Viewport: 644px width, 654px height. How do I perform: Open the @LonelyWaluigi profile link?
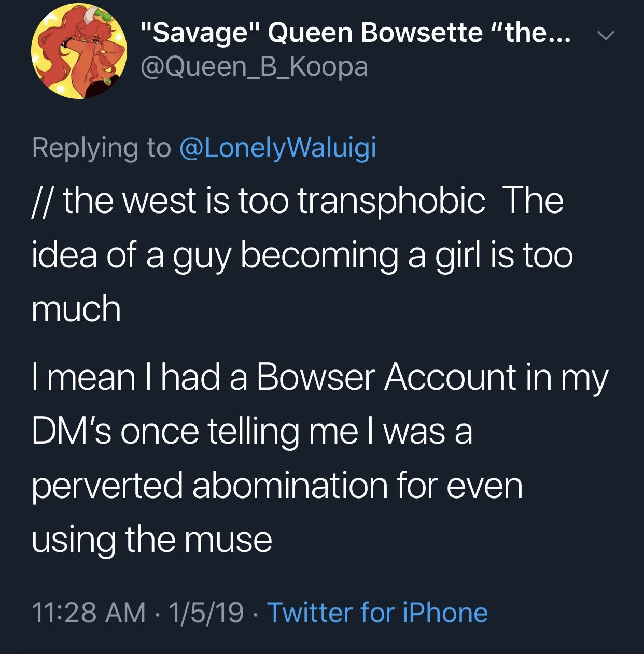(x=277, y=148)
